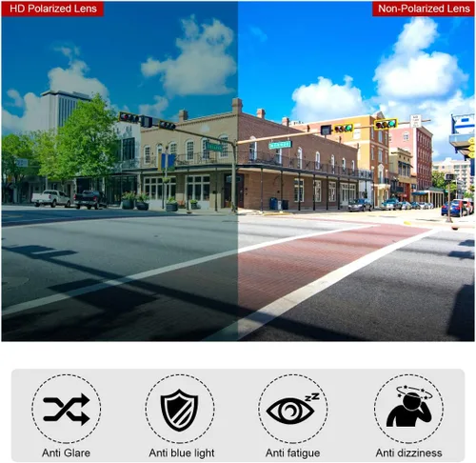Click the Anti Glare text label
The width and height of the screenshot is (476, 463).
point(66,453)
